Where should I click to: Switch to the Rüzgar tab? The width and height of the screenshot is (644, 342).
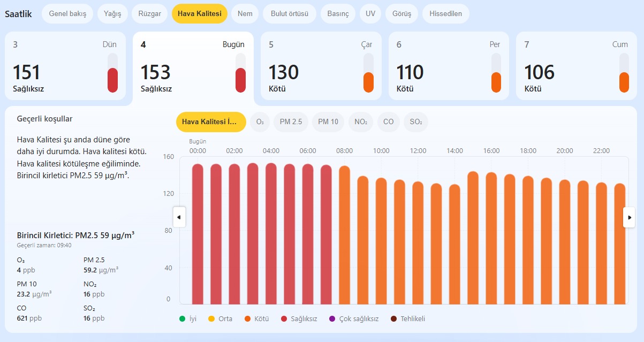click(x=149, y=14)
